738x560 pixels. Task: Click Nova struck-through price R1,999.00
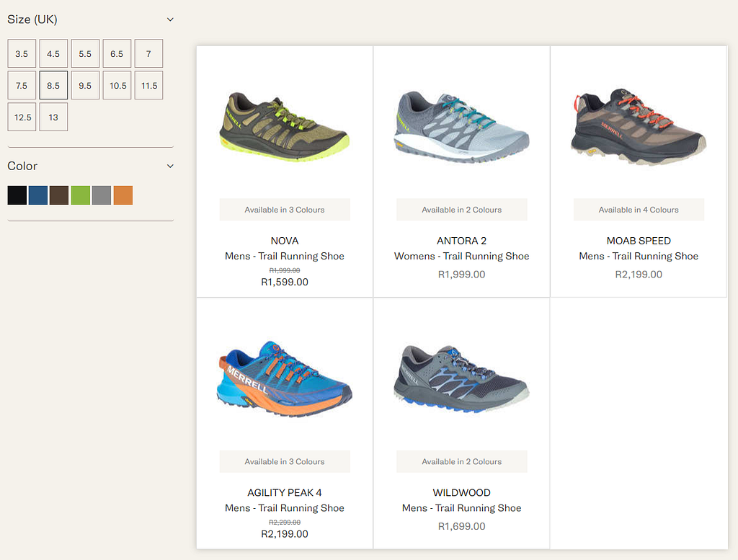click(284, 270)
